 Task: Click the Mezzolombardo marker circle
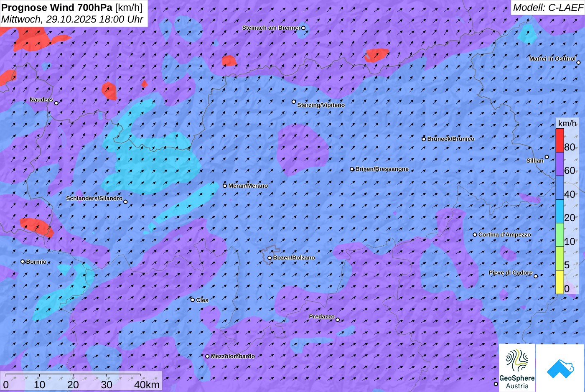pyautogui.click(x=207, y=356)
